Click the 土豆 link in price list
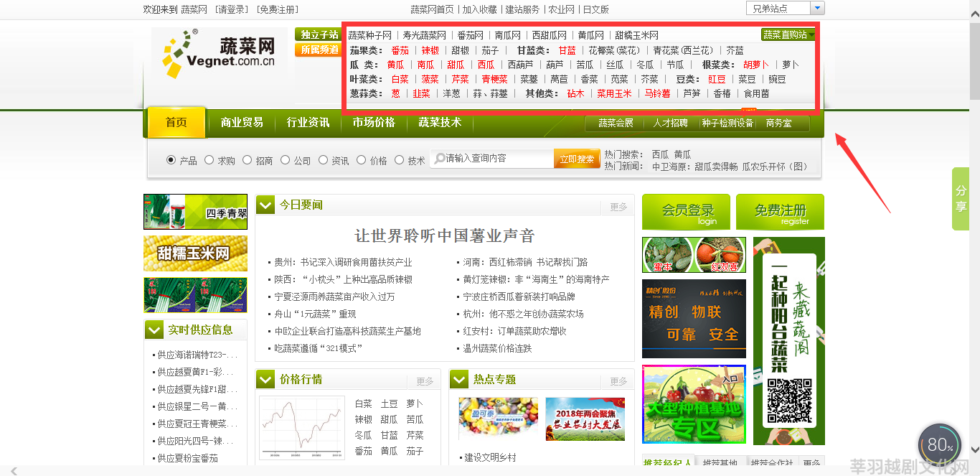The height and width of the screenshot is (476, 980). (390, 403)
